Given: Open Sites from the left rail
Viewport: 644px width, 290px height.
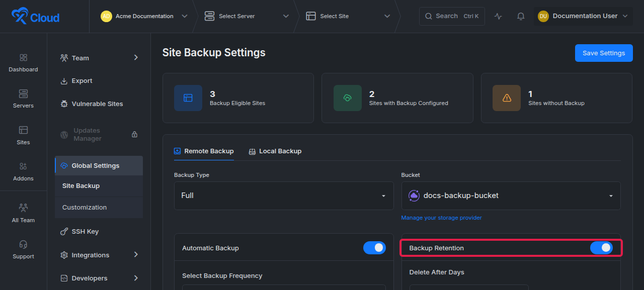Looking at the screenshot, I should click(23, 136).
